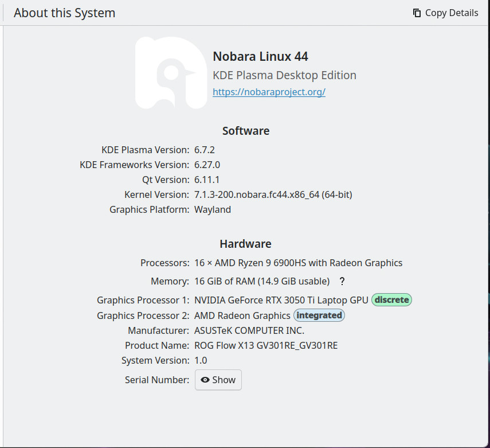Show the serial number

click(218, 380)
